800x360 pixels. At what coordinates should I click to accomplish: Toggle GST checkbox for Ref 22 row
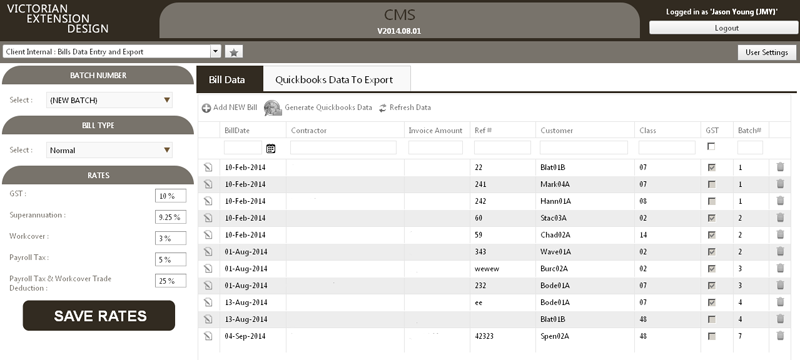coord(711,167)
